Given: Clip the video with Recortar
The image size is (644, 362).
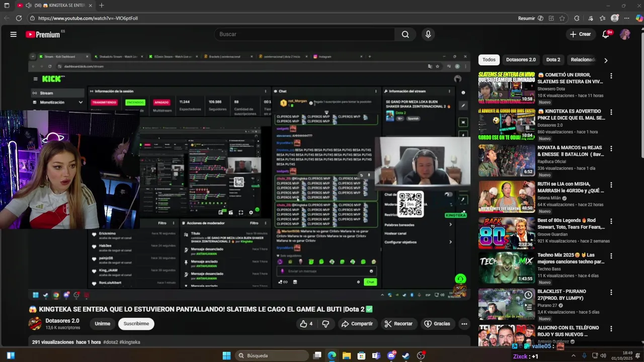Looking at the screenshot, I should click(x=398, y=324).
